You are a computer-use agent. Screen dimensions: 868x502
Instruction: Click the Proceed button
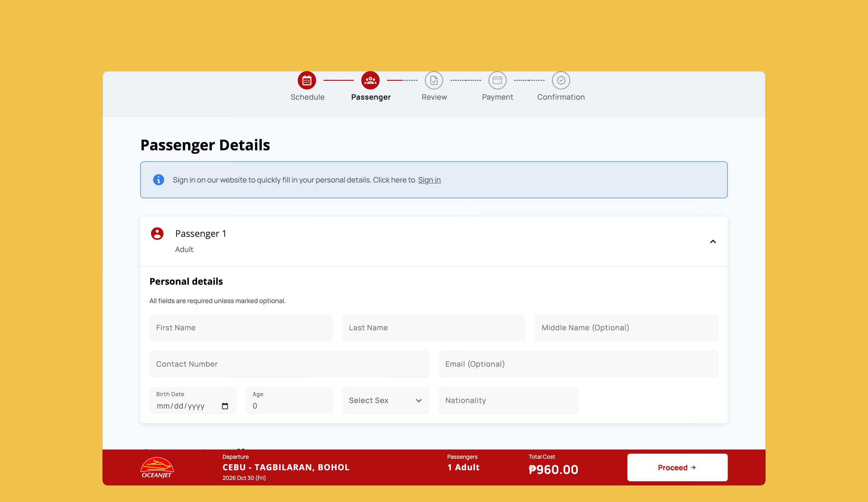(677, 467)
